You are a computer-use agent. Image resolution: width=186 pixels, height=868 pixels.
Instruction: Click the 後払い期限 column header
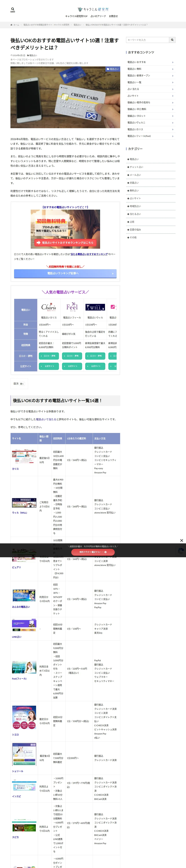coord(45,438)
